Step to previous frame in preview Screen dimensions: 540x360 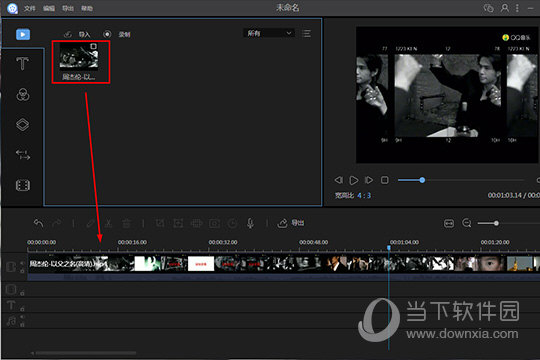(339, 180)
